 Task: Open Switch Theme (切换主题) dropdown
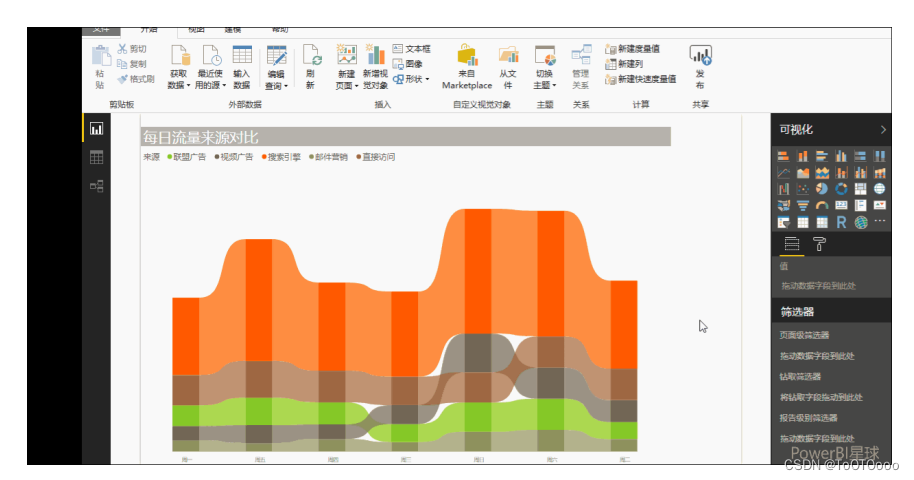point(544,66)
